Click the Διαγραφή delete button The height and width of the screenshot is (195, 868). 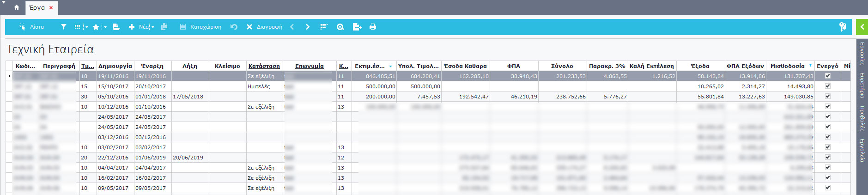264,27
